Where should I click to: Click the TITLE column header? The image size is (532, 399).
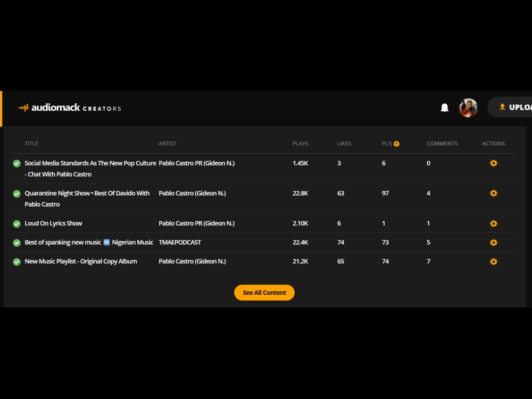31,144
